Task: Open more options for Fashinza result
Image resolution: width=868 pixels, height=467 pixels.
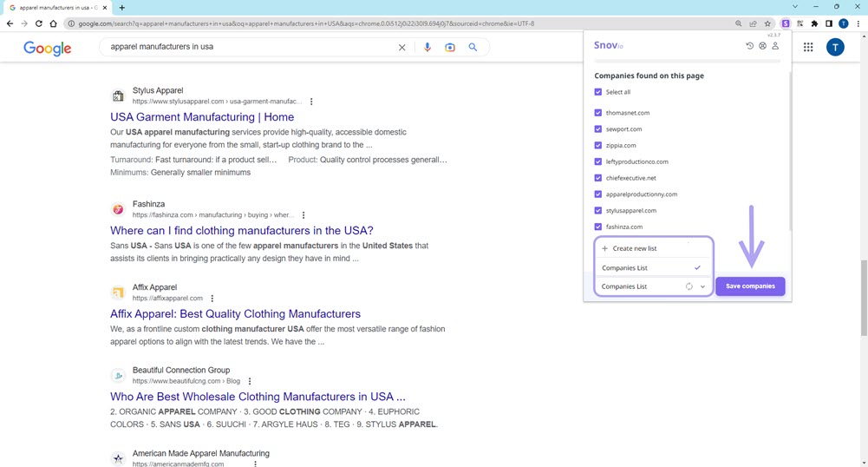Action: pyautogui.click(x=303, y=215)
